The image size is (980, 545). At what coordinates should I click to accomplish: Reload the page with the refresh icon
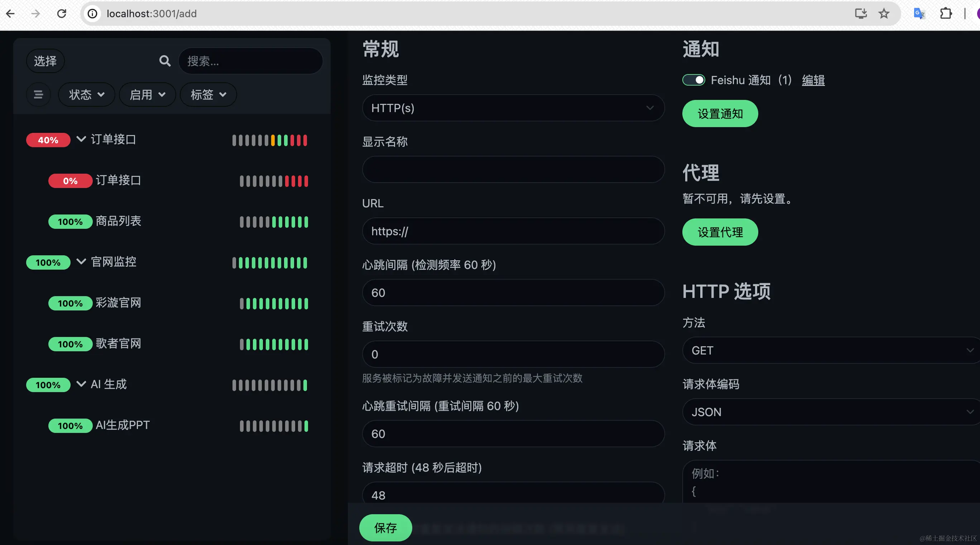click(x=62, y=14)
